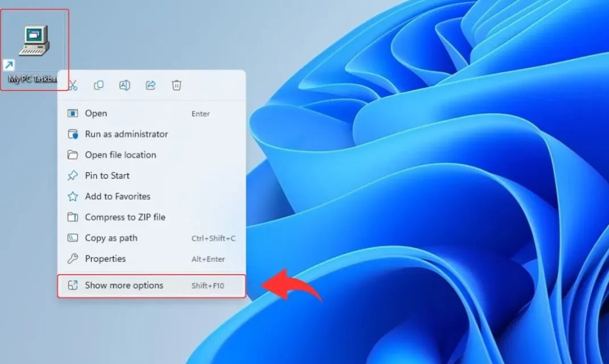
Task: Select the Cut icon in the context menu
Action: 72,85
